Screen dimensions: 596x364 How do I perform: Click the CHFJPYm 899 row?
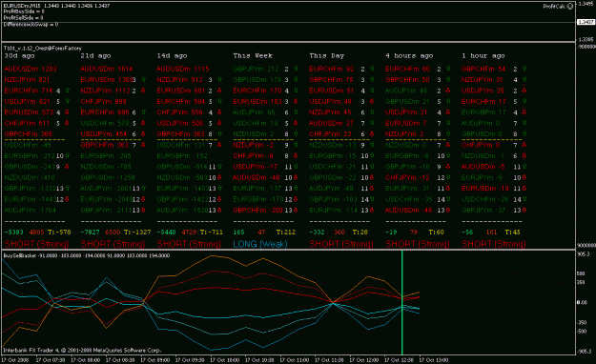coord(103,101)
